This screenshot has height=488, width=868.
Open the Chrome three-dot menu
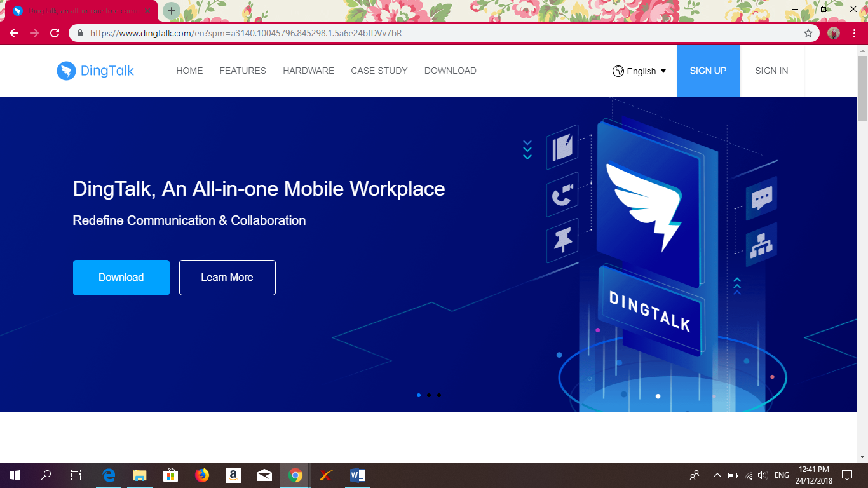(x=855, y=33)
